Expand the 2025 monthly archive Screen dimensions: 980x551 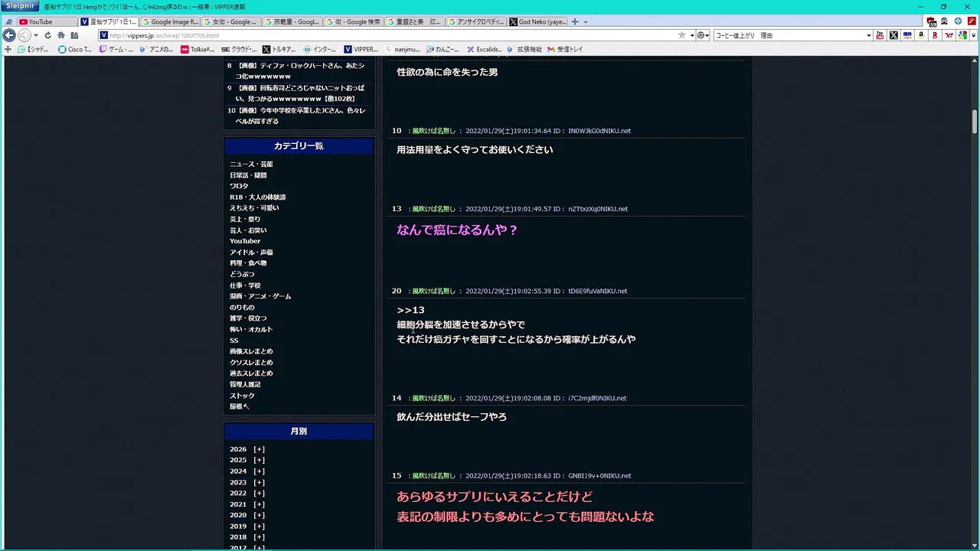pyautogui.click(x=260, y=460)
